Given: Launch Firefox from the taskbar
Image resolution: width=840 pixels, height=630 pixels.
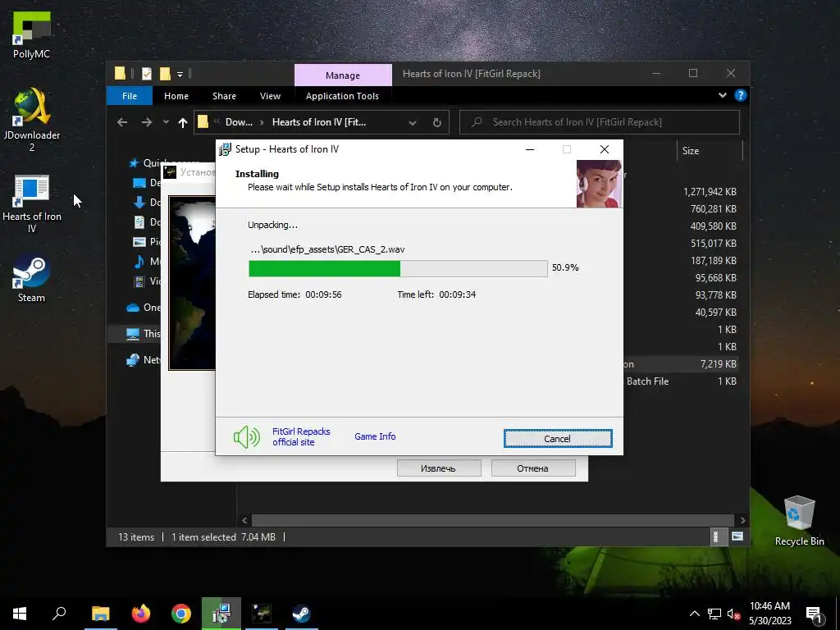Looking at the screenshot, I should (x=141, y=614).
